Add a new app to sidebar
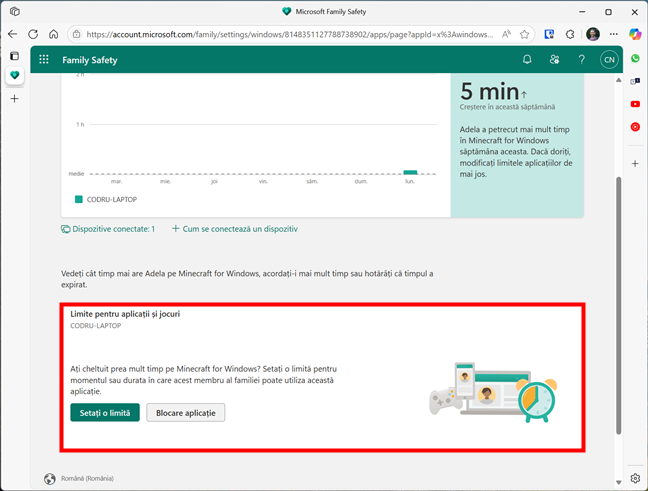Viewport: 648px width, 491px height. click(635, 164)
